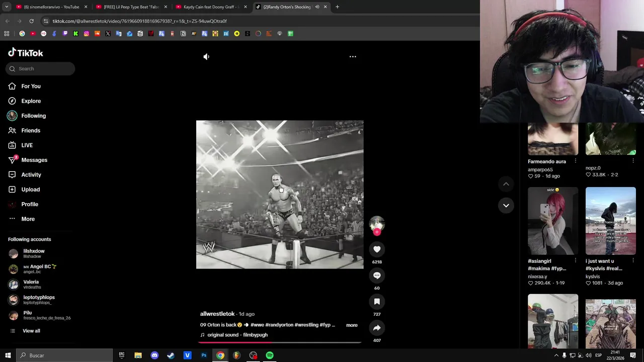Open the kyslvis username

(593, 277)
